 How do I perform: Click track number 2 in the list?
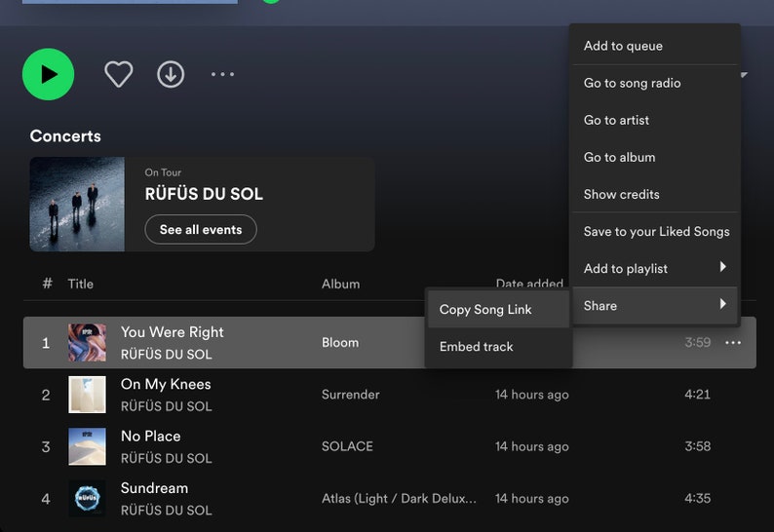point(46,395)
